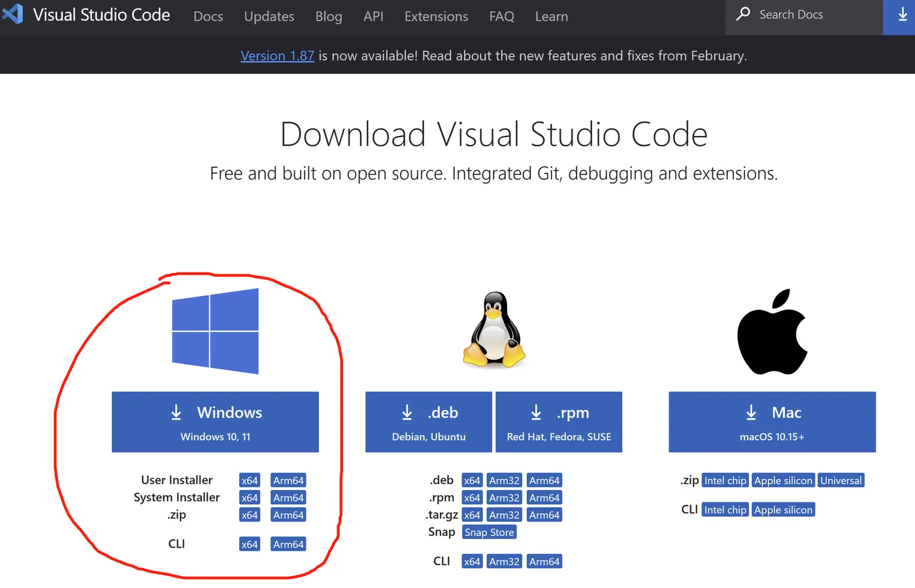Click the Visual Studio Code logo icon

[13, 14]
